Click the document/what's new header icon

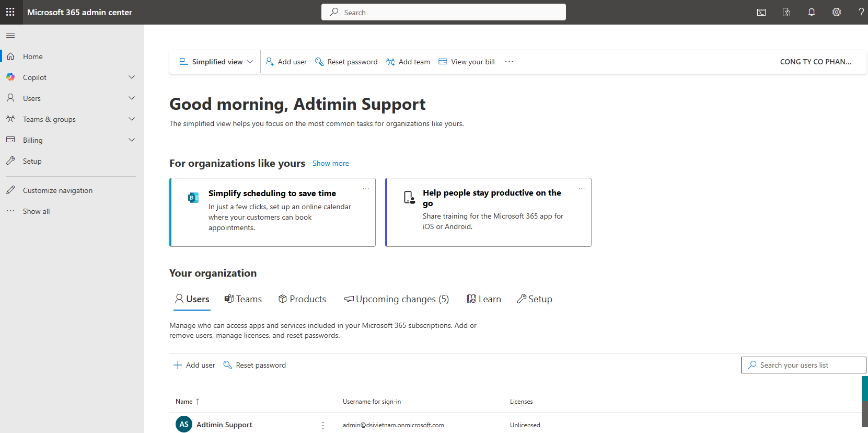click(x=786, y=12)
